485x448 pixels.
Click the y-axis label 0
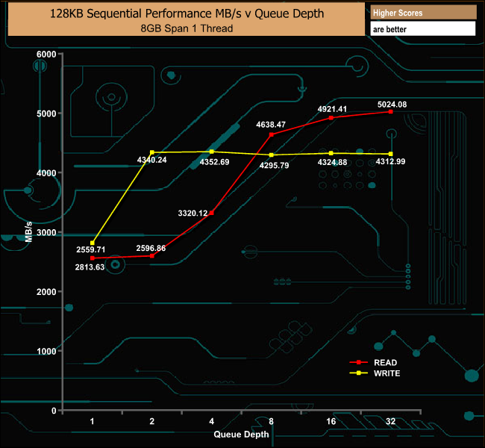[x=54, y=411]
